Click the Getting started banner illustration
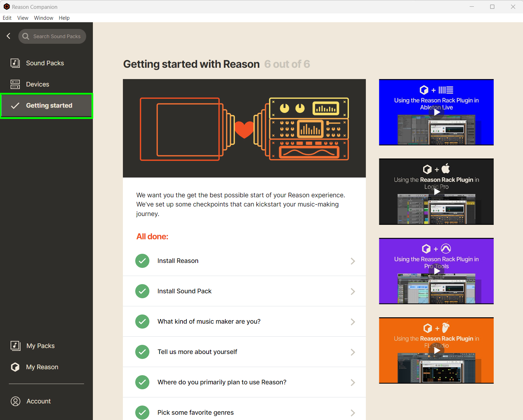 click(244, 128)
